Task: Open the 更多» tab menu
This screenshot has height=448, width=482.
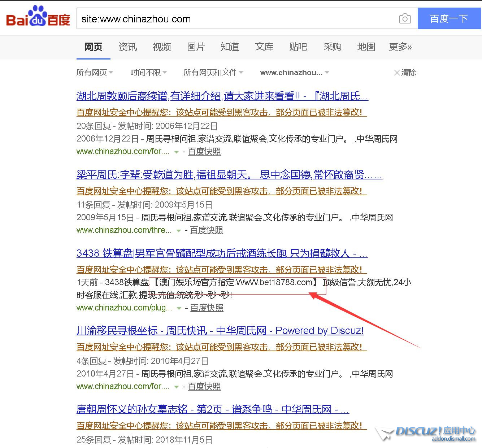Action: coord(400,47)
